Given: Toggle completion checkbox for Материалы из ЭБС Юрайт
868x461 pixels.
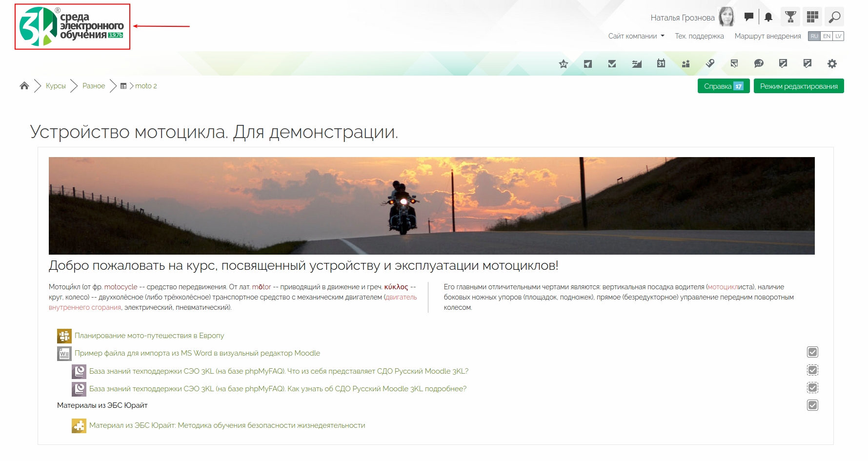Looking at the screenshot, I should (812, 405).
